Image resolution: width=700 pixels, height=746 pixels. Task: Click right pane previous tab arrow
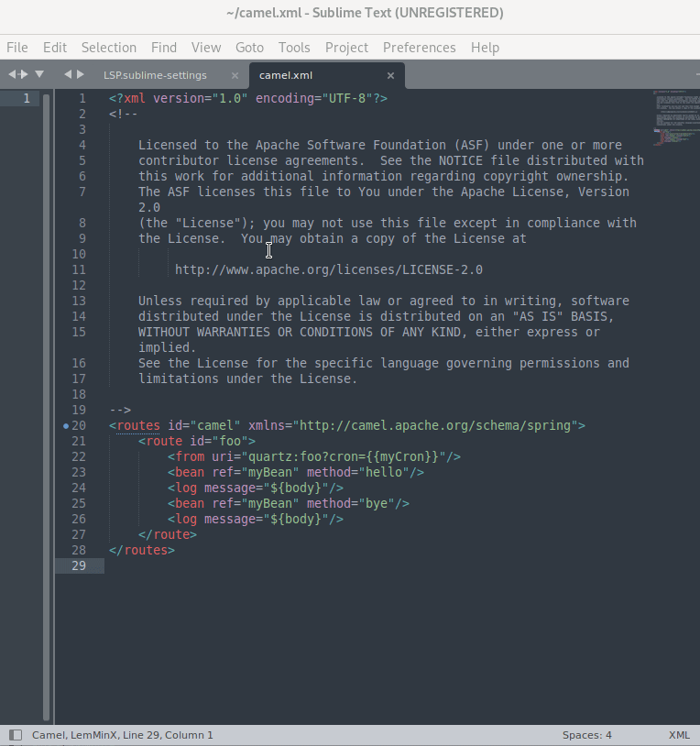pos(68,74)
